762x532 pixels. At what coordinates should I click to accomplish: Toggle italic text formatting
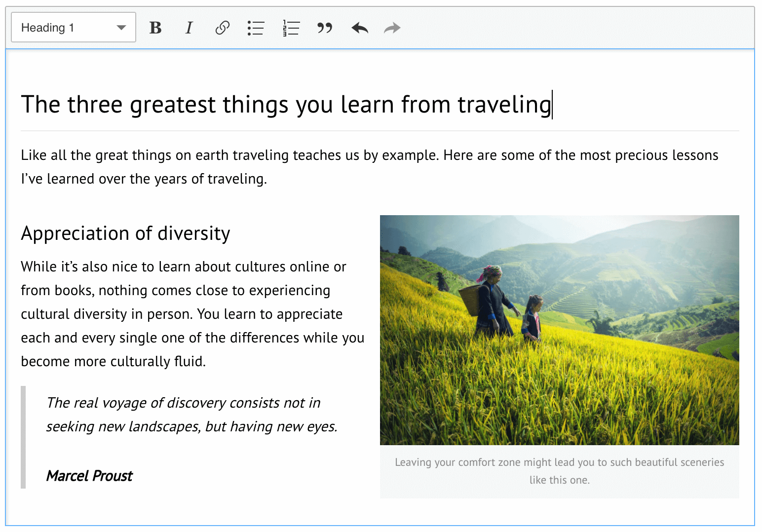189,28
